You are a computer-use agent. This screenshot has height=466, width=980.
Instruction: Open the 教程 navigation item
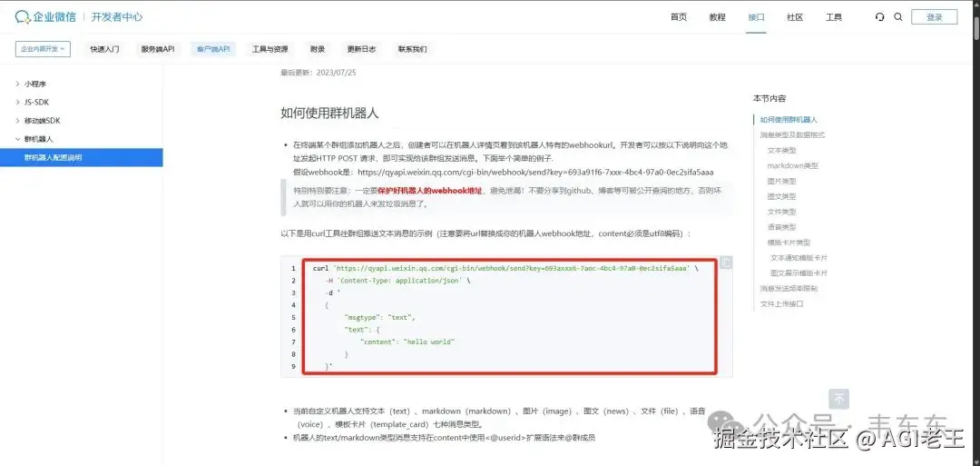click(x=717, y=17)
